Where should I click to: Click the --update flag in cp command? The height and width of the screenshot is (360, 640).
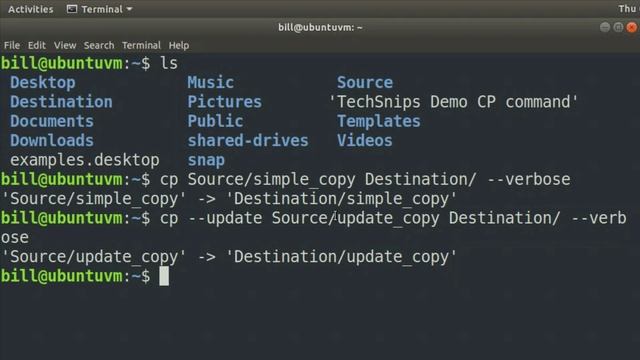(225, 218)
